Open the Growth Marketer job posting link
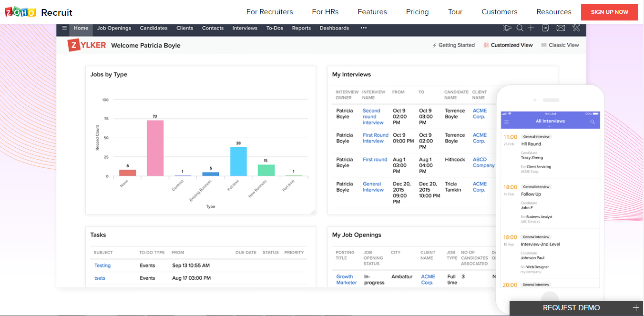Viewport: 644px width, 316px height. tap(347, 280)
